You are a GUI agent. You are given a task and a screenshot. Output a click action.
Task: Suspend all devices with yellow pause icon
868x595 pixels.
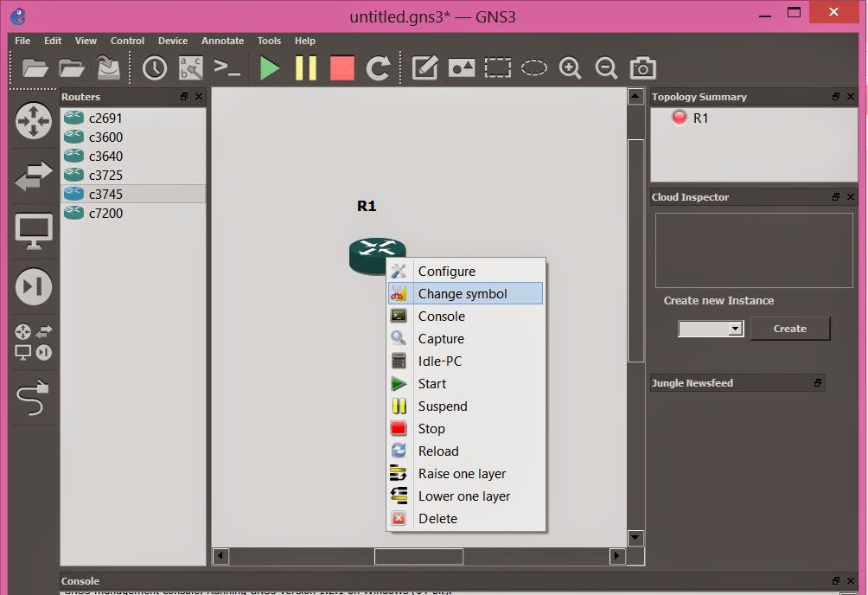click(305, 68)
